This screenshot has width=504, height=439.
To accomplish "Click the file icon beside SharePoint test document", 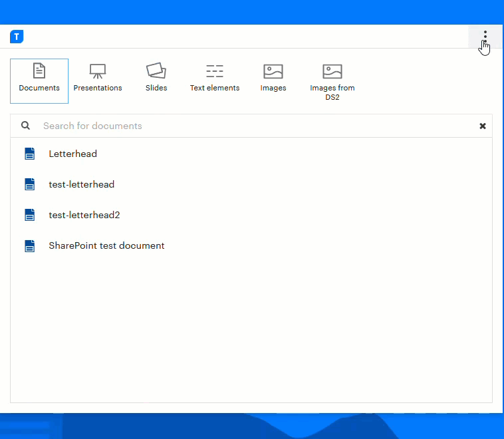I will click(x=29, y=246).
